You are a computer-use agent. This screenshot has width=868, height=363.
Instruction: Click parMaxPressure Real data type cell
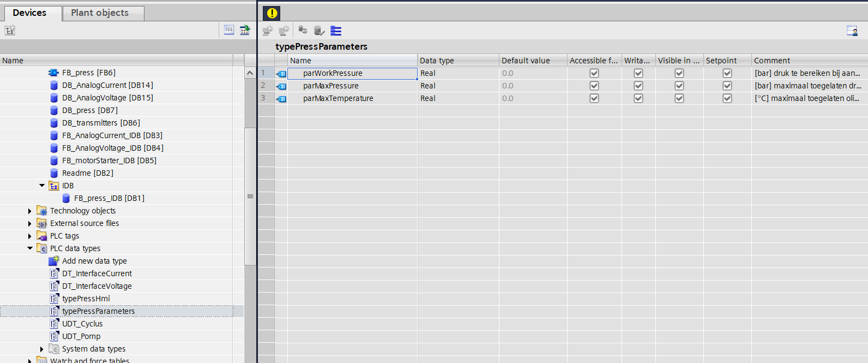click(x=458, y=86)
